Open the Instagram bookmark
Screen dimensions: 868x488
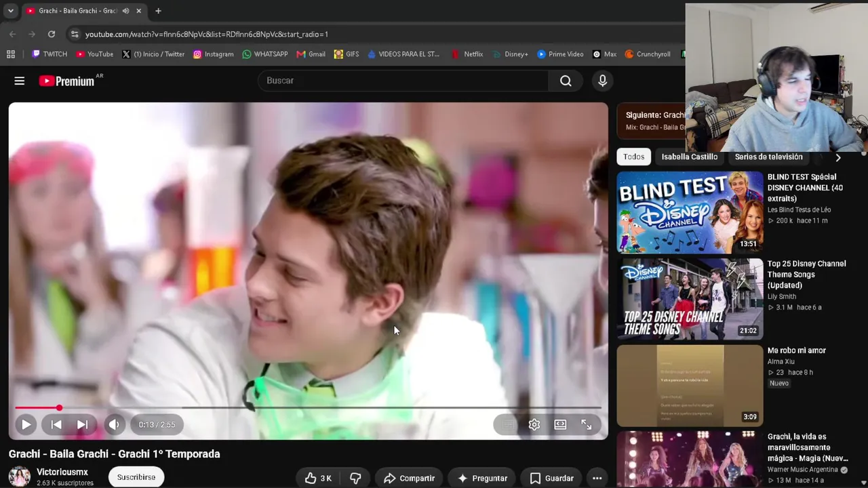point(213,54)
